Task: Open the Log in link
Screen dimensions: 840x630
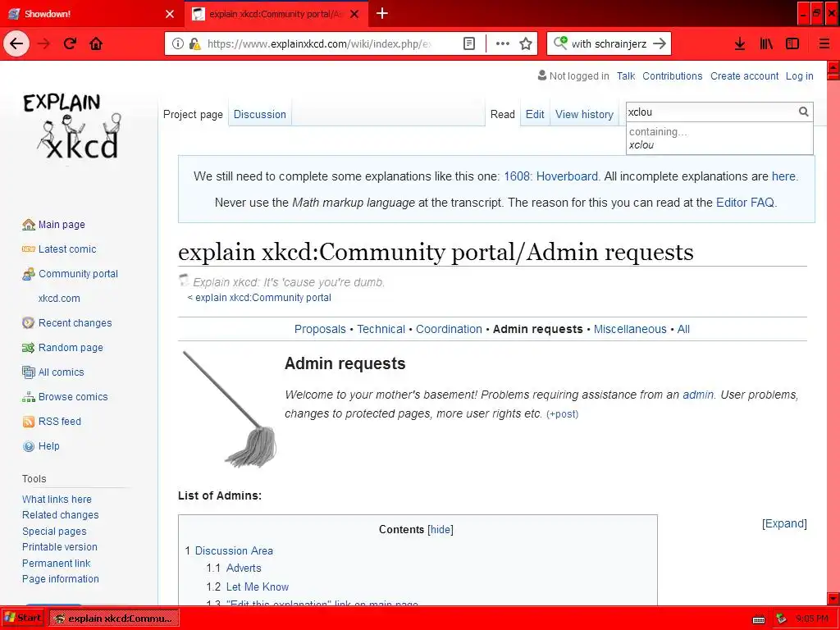Action: [799, 76]
